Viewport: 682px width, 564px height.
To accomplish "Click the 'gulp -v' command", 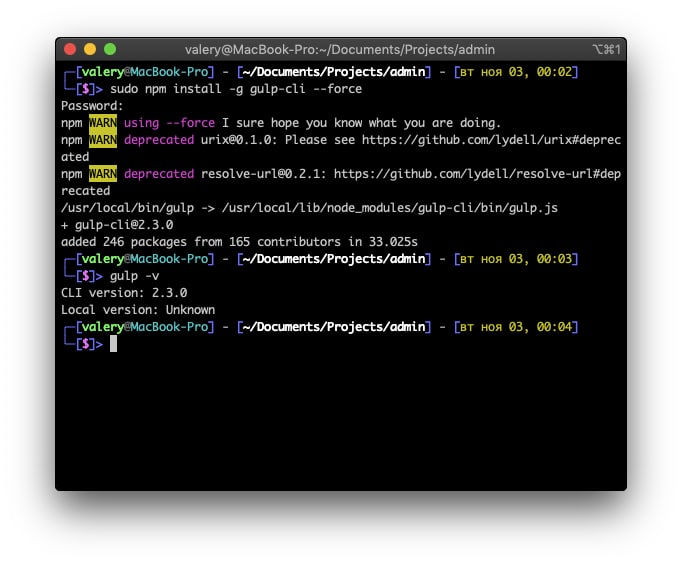I will [134, 276].
